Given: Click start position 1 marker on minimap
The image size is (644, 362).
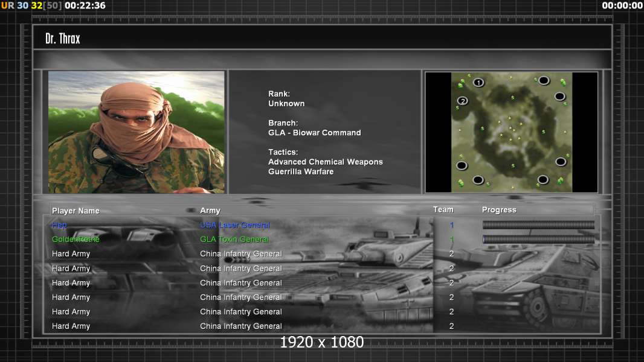Looking at the screenshot, I should point(478,83).
